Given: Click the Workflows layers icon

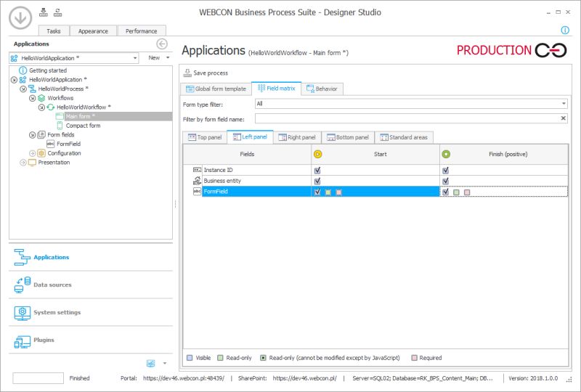Looking at the screenshot, I should [41, 98].
